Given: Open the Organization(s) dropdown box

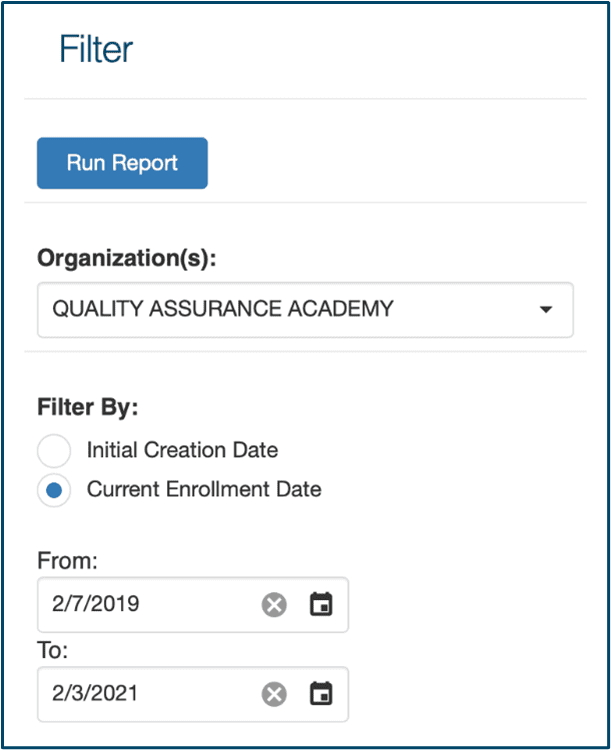Looking at the screenshot, I should pyautogui.click(x=305, y=310).
